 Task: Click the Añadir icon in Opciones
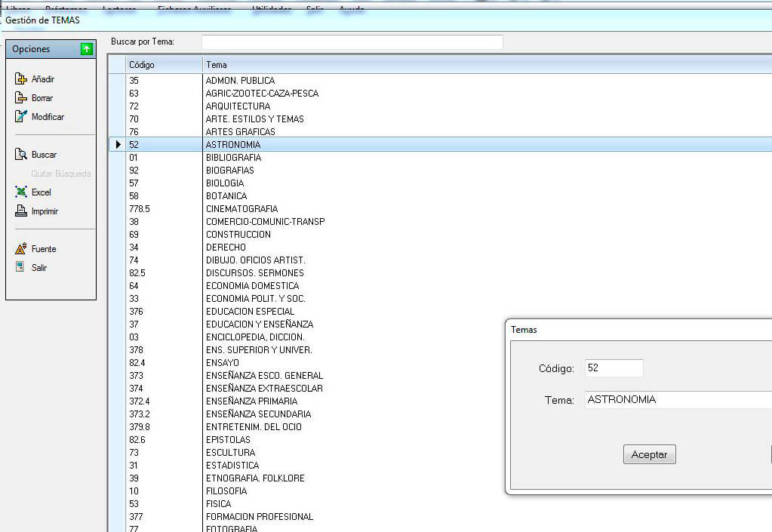[x=21, y=79]
